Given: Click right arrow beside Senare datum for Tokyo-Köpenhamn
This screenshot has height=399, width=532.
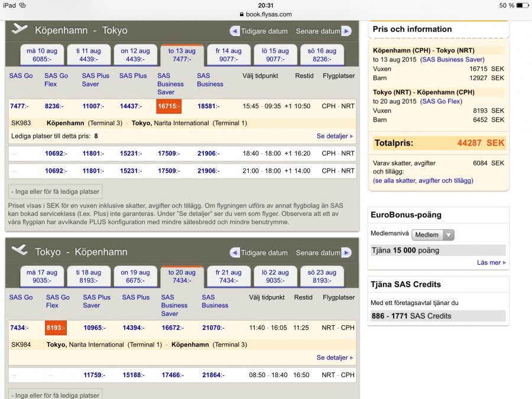Looking at the screenshot, I should [x=346, y=253].
